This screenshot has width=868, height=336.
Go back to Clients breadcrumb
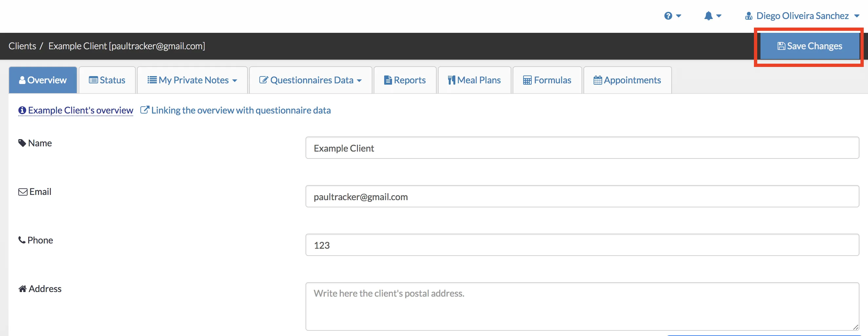pyautogui.click(x=22, y=46)
